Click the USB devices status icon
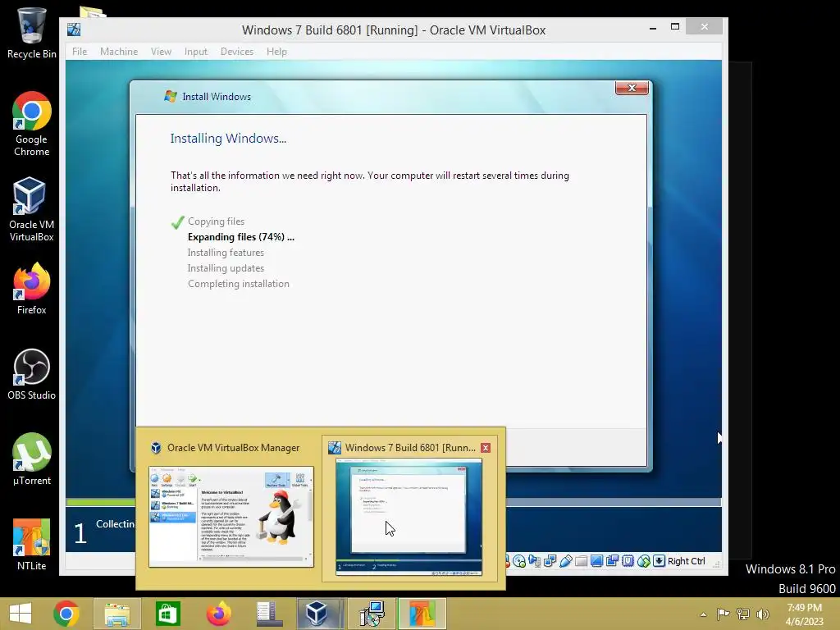Viewport: 840px width, 630px height. [566, 561]
